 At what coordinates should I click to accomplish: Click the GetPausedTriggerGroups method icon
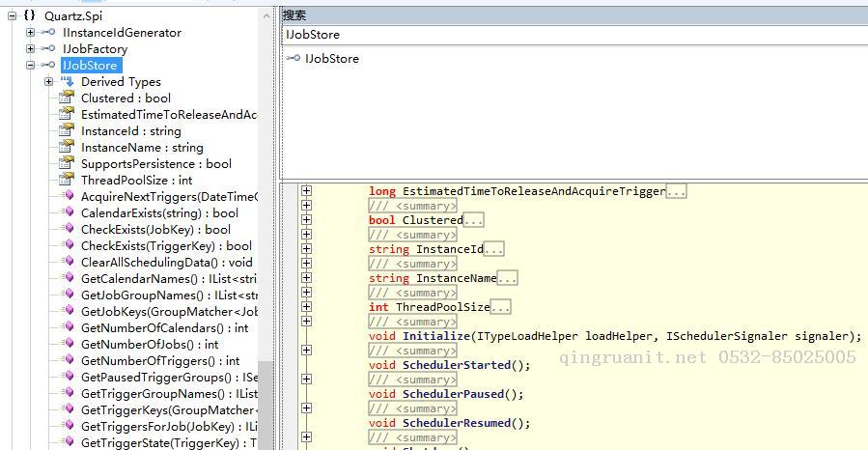(x=70, y=377)
